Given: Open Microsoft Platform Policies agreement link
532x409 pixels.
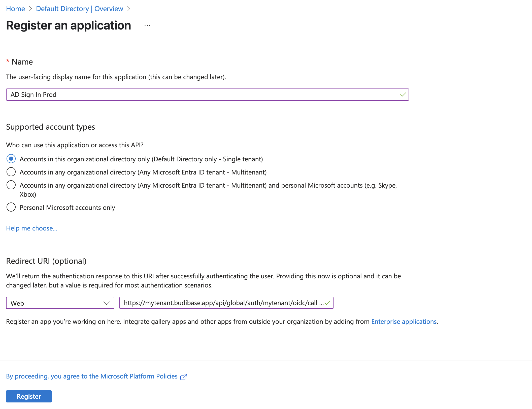Looking at the screenshot, I should tap(92, 376).
